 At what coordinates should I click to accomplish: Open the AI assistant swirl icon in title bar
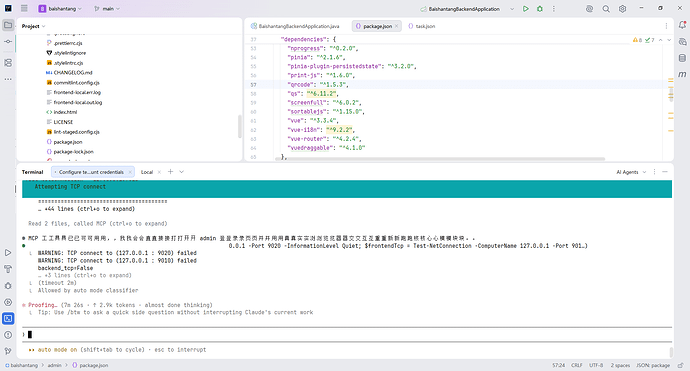click(590, 9)
